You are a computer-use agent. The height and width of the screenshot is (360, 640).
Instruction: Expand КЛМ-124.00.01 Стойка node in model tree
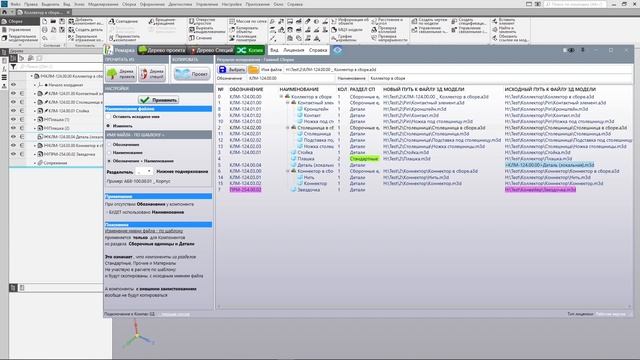pos(35,111)
